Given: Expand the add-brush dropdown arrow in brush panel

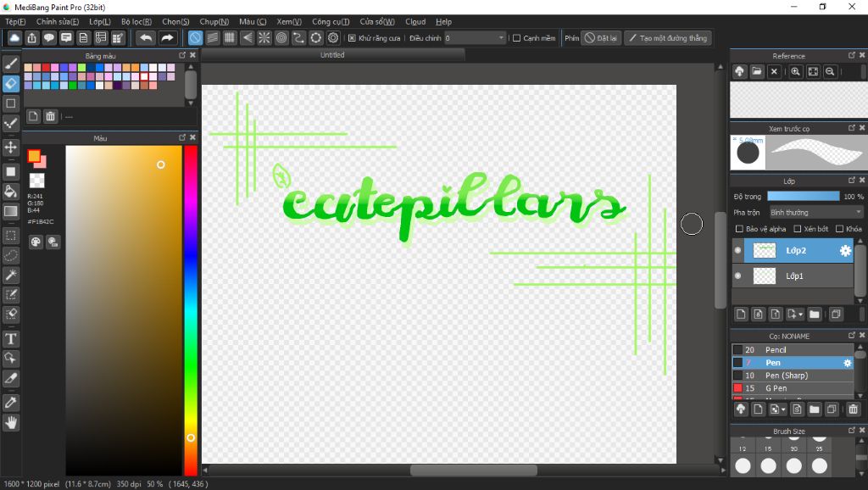Looking at the screenshot, I should point(783,409).
